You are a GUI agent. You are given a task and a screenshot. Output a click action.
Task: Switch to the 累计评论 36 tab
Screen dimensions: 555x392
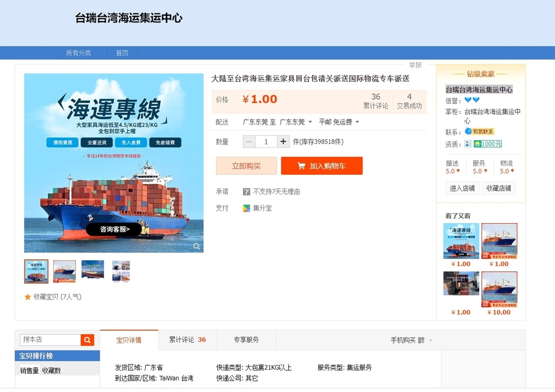[x=187, y=339]
